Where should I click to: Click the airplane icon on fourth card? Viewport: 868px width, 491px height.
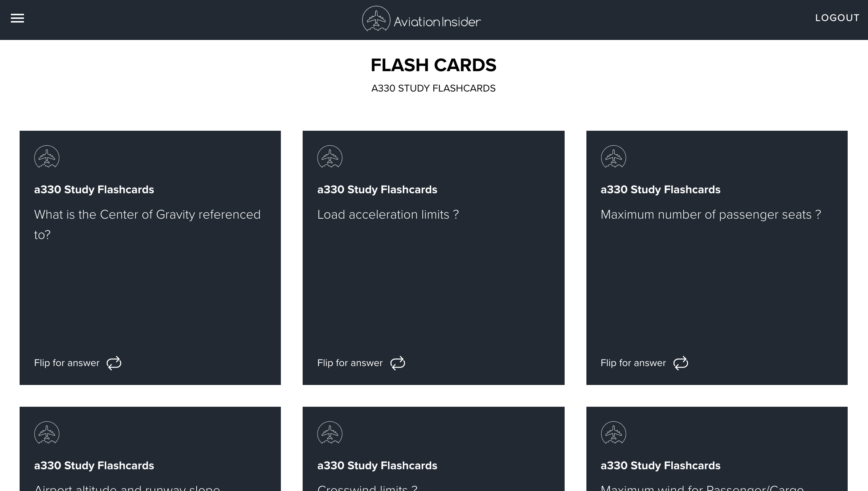pyautogui.click(x=46, y=432)
